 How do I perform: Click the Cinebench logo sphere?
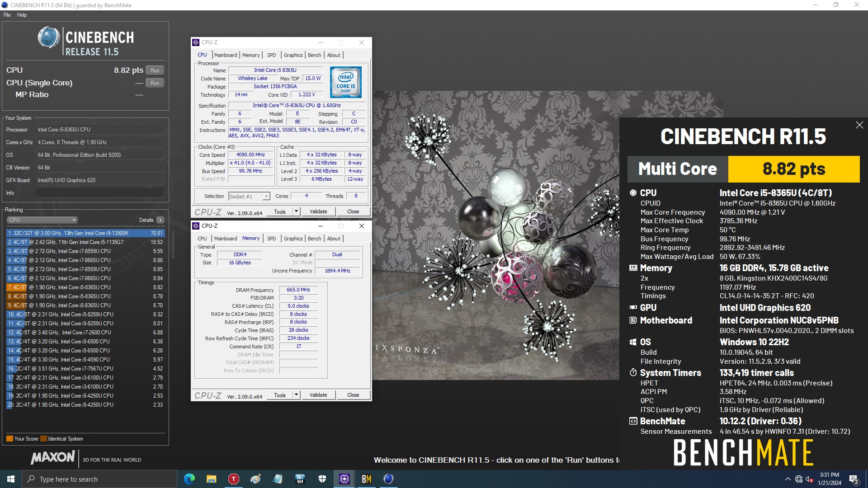[49, 38]
